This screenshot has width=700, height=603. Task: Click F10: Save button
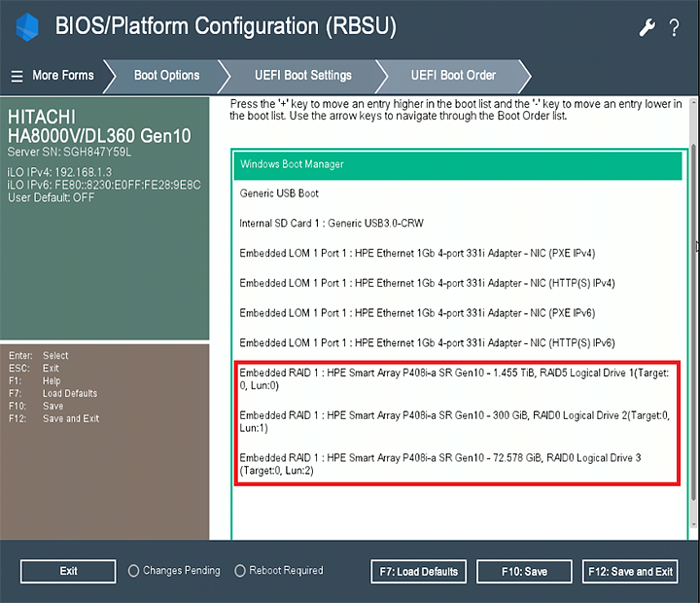(x=524, y=572)
